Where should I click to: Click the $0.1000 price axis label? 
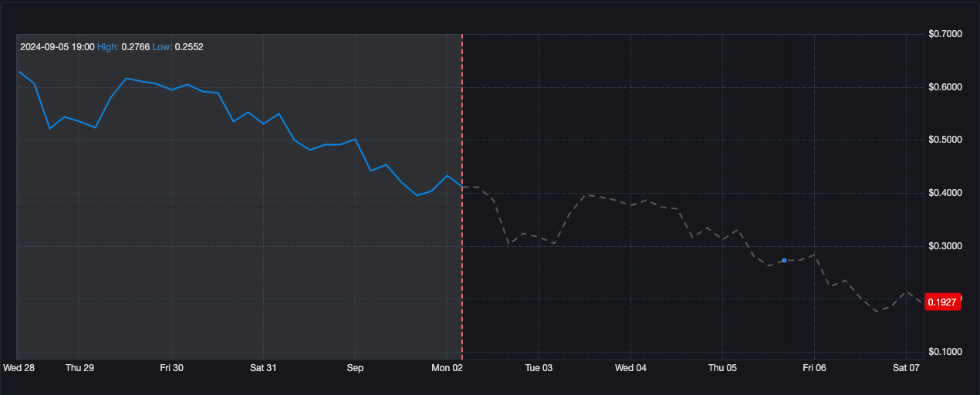945,352
